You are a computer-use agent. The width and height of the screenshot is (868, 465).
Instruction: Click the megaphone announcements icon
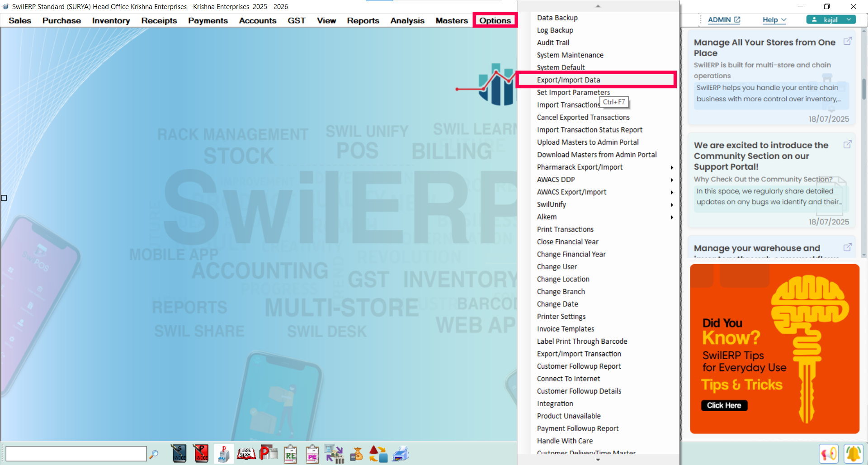point(829,453)
